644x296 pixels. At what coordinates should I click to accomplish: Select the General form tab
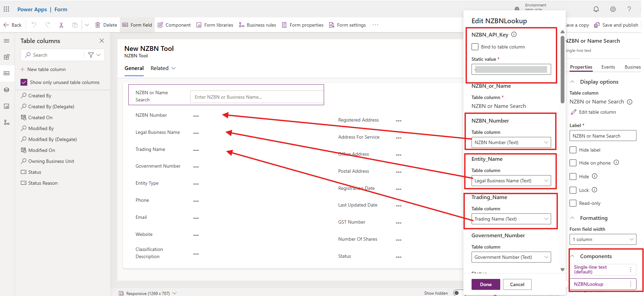pyautogui.click(x=134, y=68)
